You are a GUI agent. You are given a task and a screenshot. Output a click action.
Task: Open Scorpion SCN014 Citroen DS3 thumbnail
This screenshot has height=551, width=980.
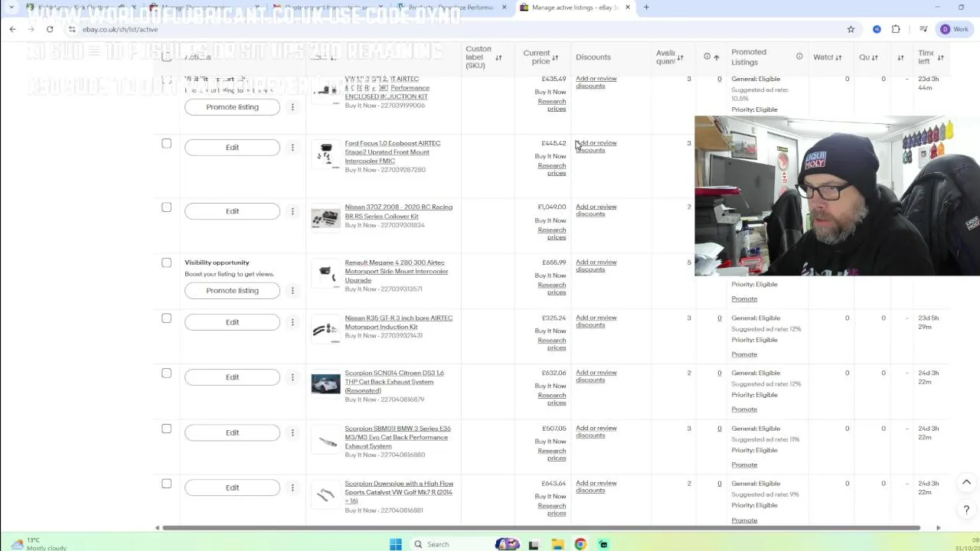tap(325, 384)
